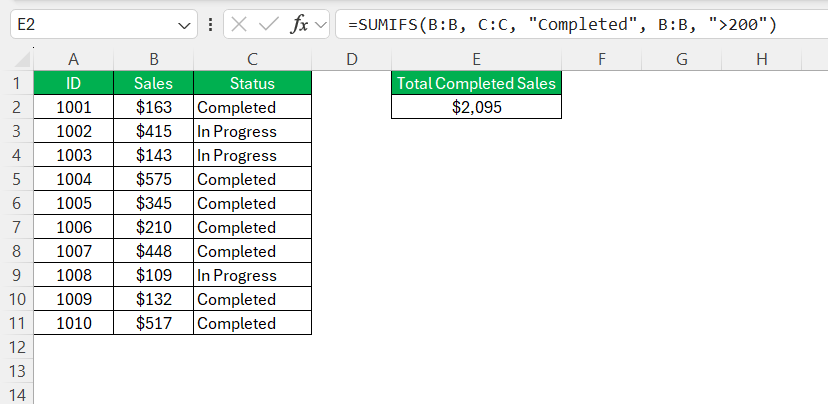
Task: Click the Total Completed Sales header cell
Action: point(476,83)
